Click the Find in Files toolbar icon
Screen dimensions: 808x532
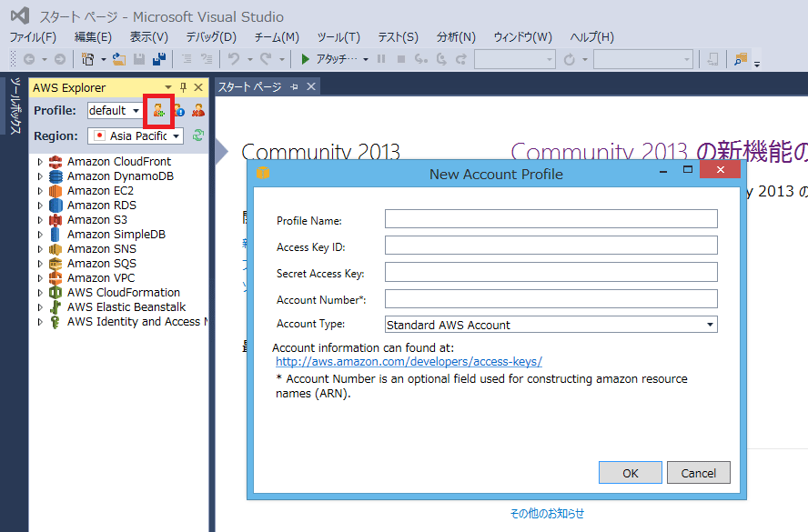pyautogui.click(x=741, y=59)
